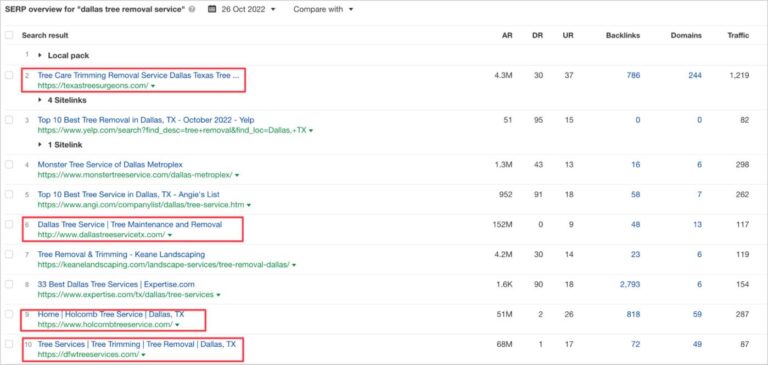Check the box for Angie's List result
Image resolution: width=768 pixels, height=365 pixels.
pos(9,195)
